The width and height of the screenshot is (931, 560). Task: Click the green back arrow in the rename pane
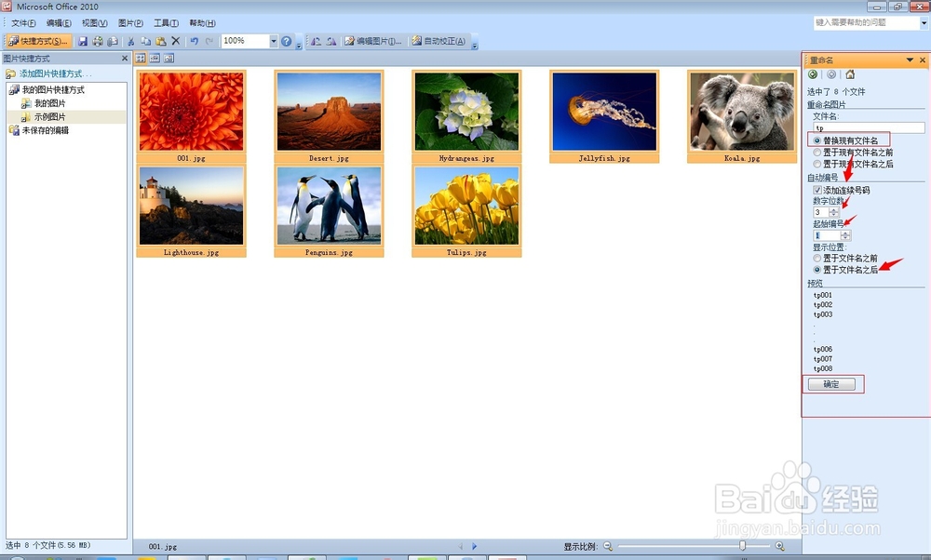point(813,74)
